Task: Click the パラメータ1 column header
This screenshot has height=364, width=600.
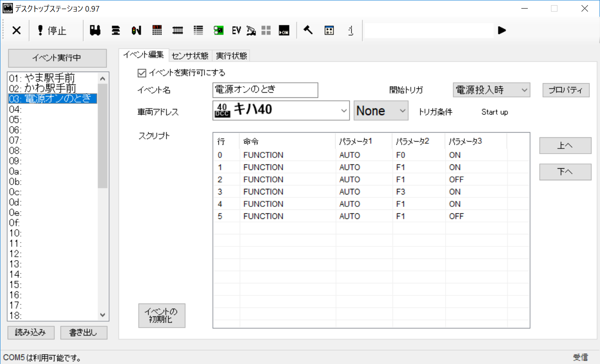Action: pos(364,142)
